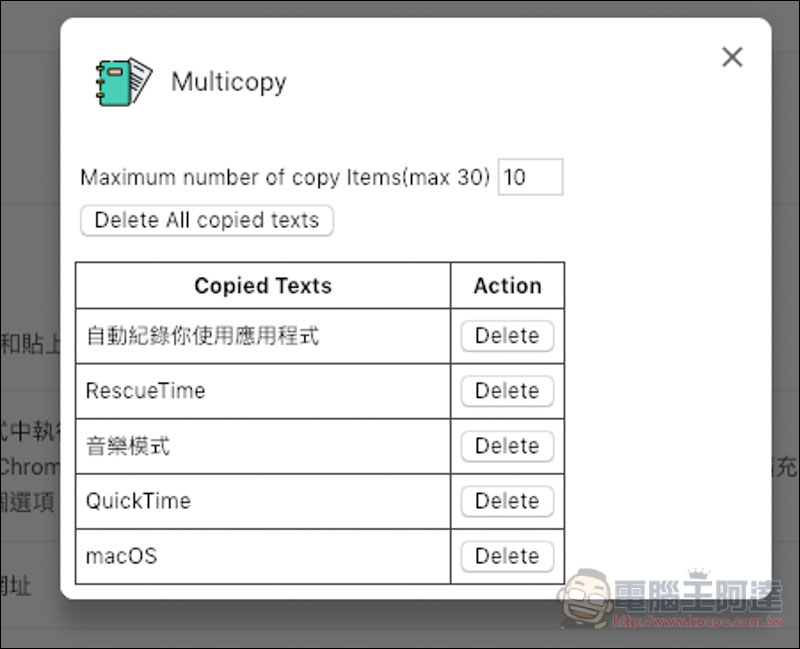
Task: Delete the macOS copied text
Action: pos(507,556)
